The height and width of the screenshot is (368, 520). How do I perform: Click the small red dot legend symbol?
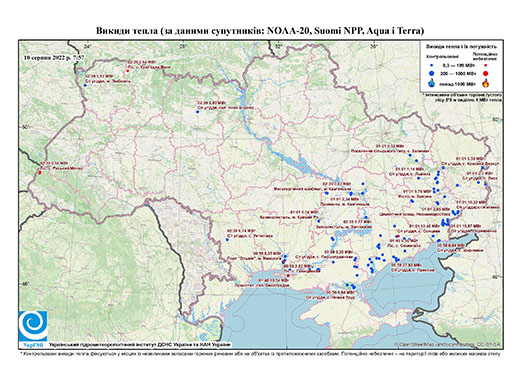click(x=486, y=66)
